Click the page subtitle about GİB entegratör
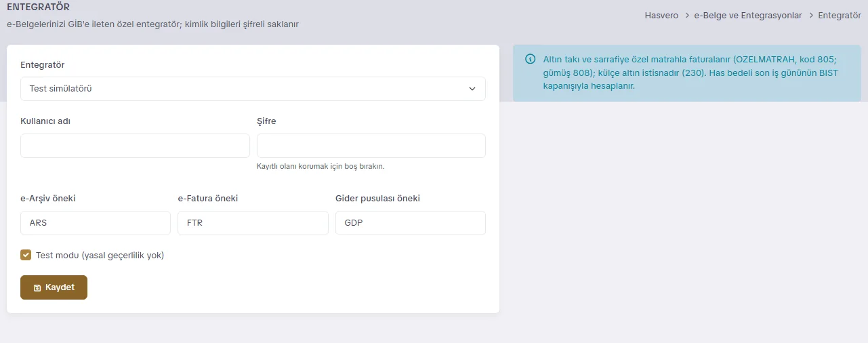Screen dimensions: 868x343 (152, 24)
